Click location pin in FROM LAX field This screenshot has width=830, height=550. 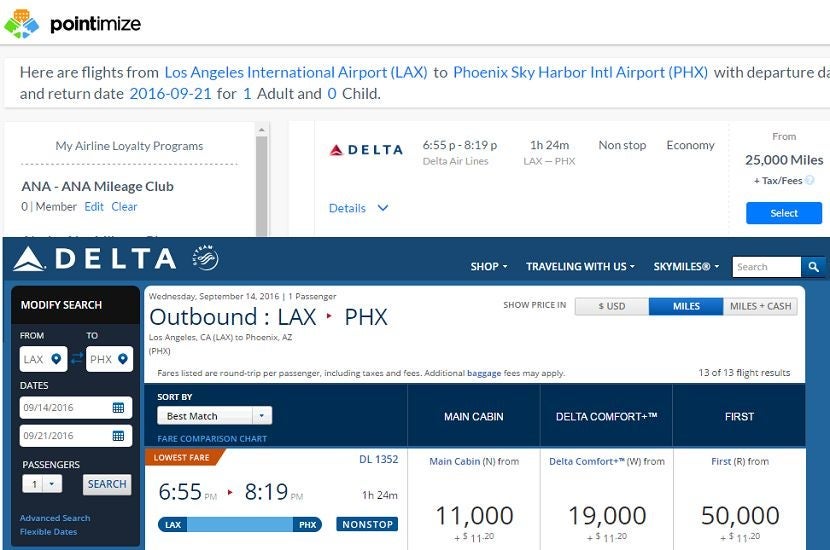click(x=57, y=359)
